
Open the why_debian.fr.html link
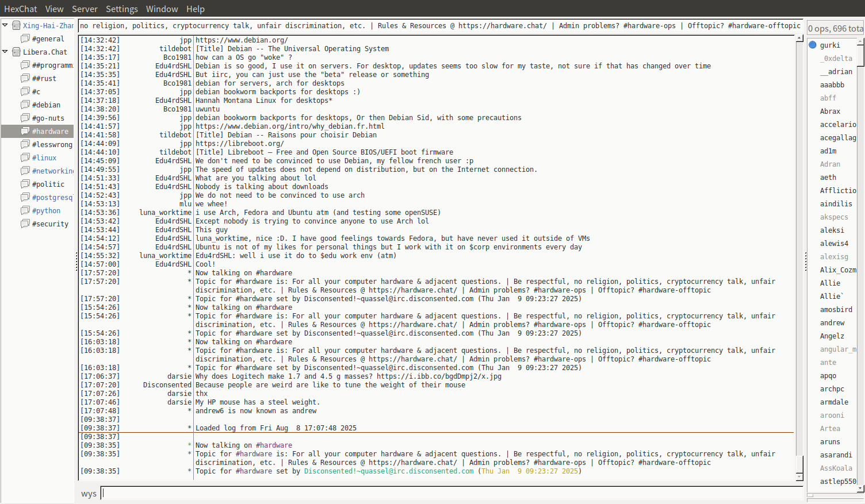point(290,126)
